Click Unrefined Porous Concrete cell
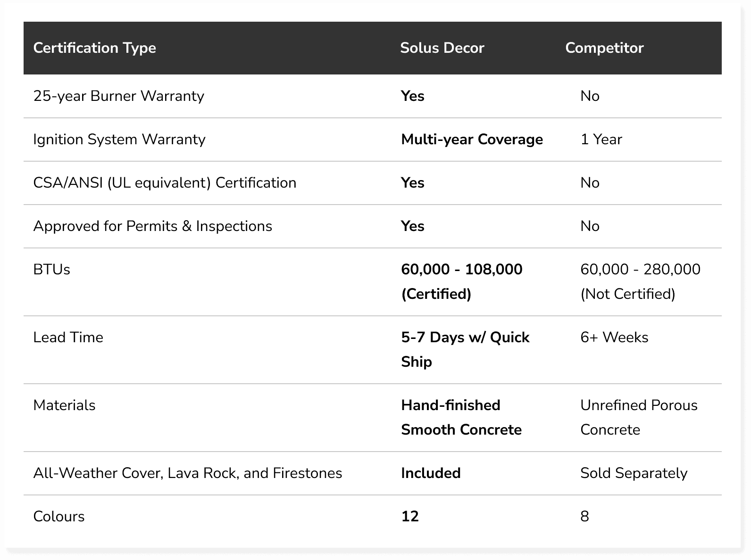Viewport: 751px width, 560px height. coord(638,417)
